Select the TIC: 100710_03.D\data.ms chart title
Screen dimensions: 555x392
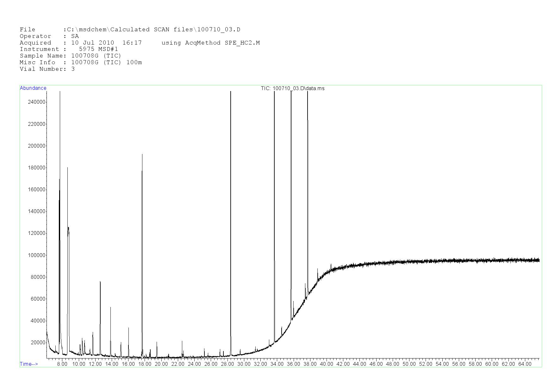292,89
